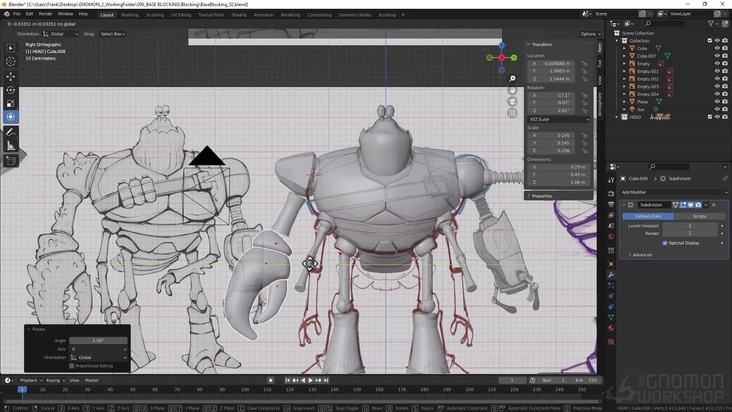Open the Object properties tab
Viewport: 732px width, 412px height.
pos(611,264)
